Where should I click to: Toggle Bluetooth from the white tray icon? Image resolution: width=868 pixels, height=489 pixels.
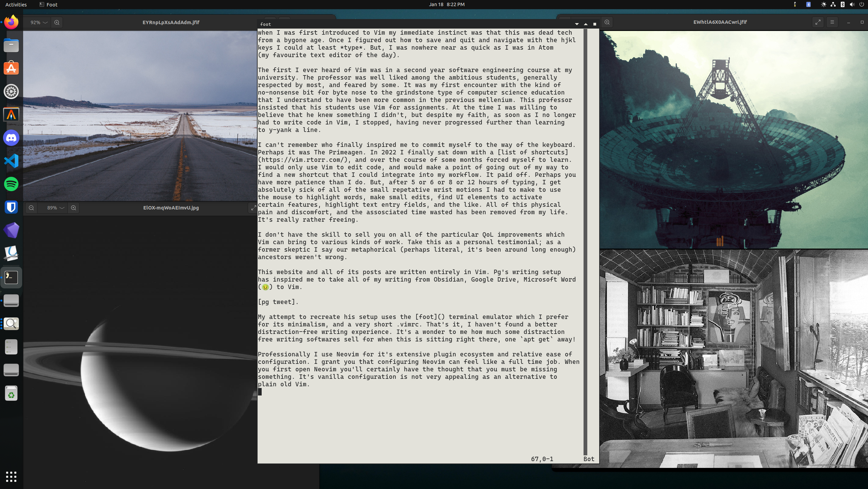point(842,4)
